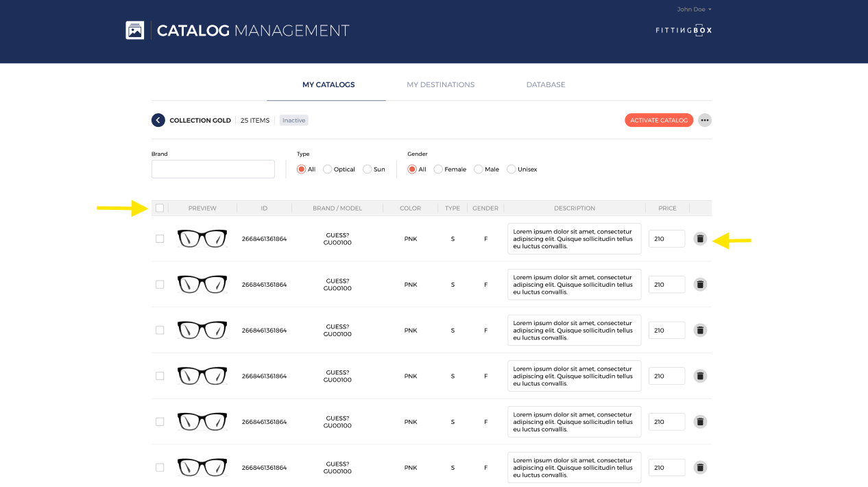Click the fourth row's trash icon

(699, 376)
